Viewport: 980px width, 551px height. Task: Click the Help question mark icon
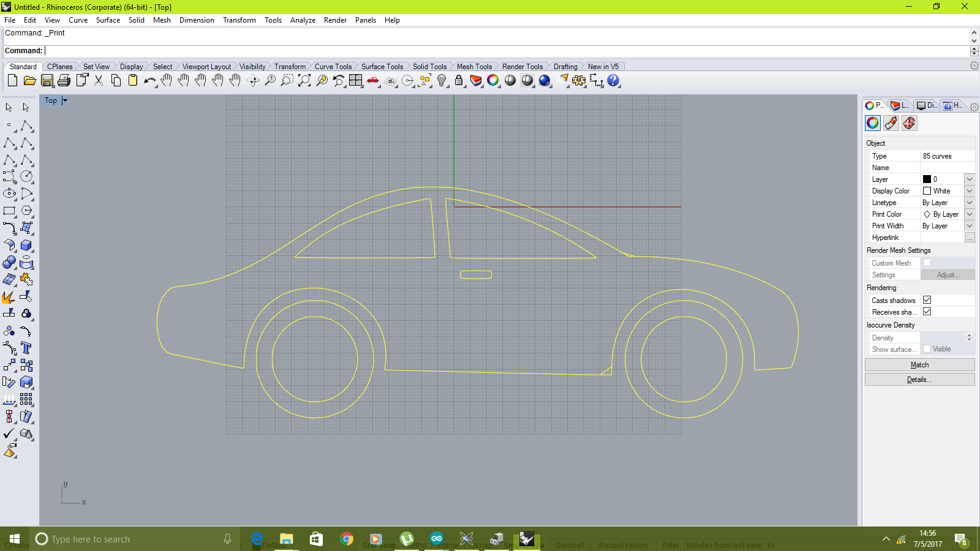click(x=613, y=80)
